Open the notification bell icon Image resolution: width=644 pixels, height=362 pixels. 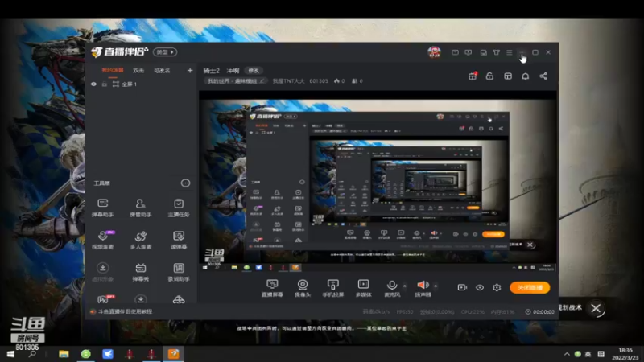point(526,76)
